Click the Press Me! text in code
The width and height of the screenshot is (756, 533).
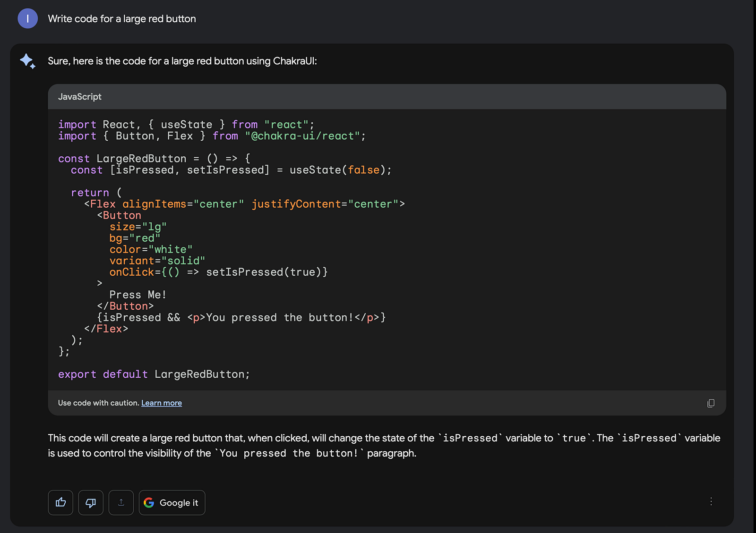click(x=138, y=295)
